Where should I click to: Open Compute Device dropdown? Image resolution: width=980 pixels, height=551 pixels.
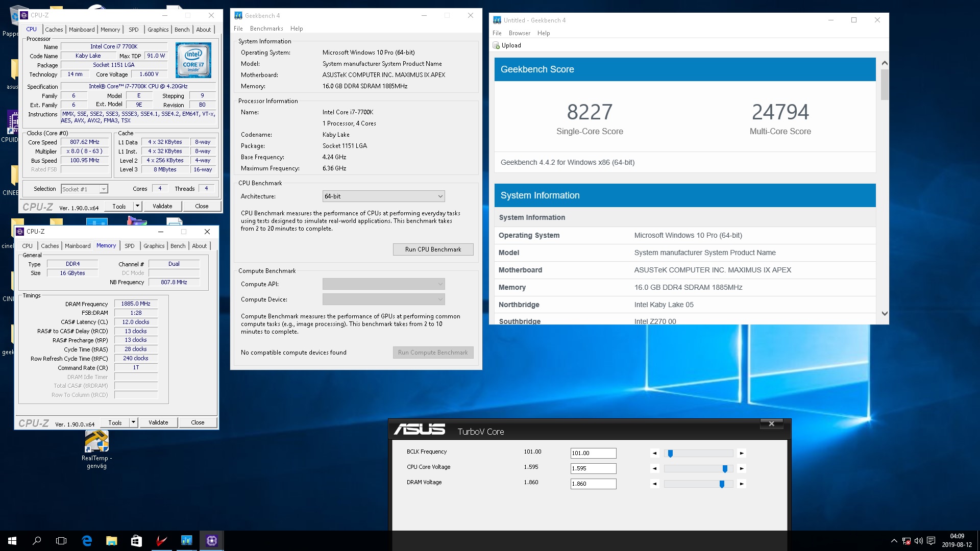pyautogui.click(x=383, y=299)
